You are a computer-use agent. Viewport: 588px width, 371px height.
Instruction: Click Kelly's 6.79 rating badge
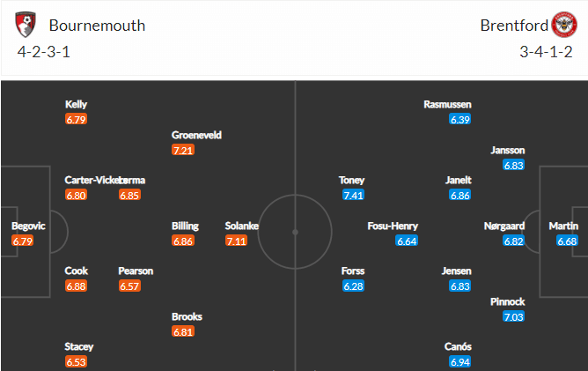tap(76, 120)
